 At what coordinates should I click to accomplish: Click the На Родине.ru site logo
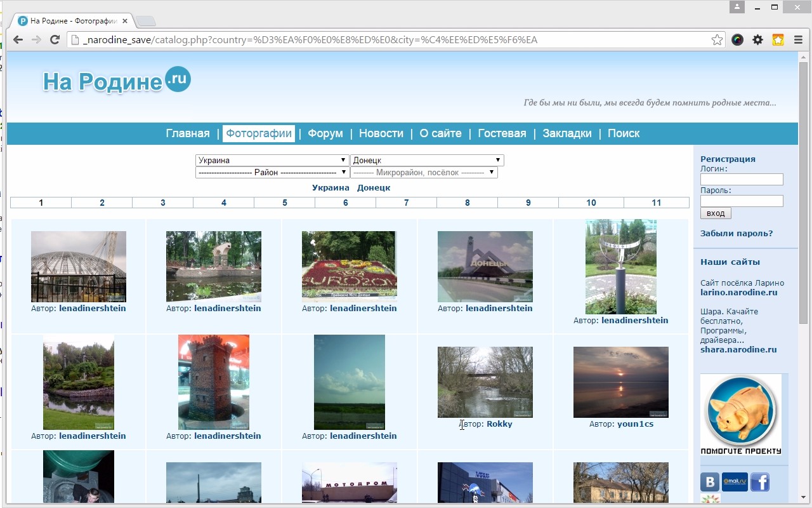pyautogui.click(x=117, y=81)
